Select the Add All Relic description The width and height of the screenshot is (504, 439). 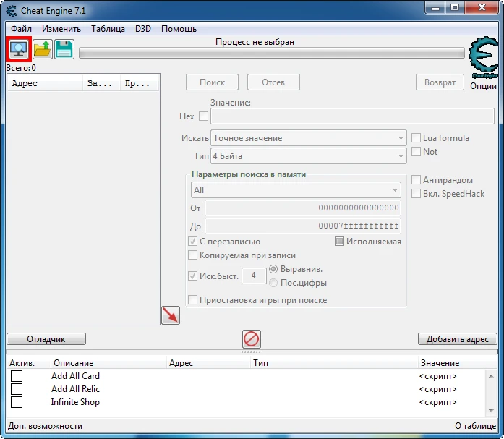click(x=75, y=389)
